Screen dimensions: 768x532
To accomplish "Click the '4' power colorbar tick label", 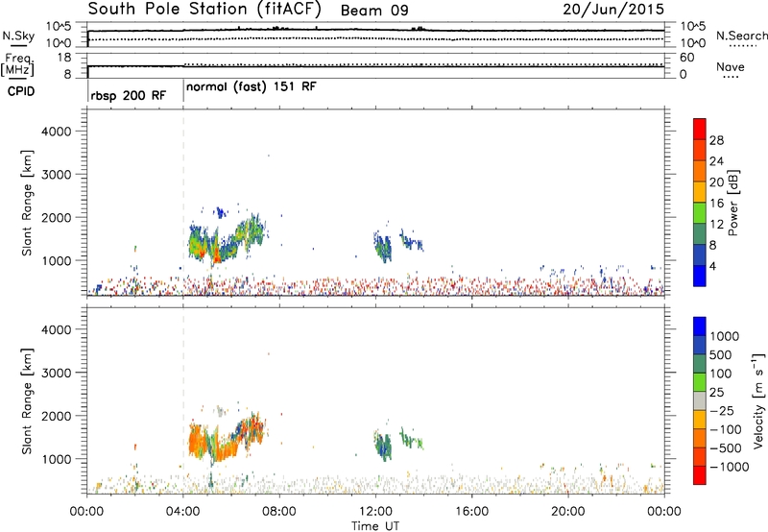I will point(712,266).
